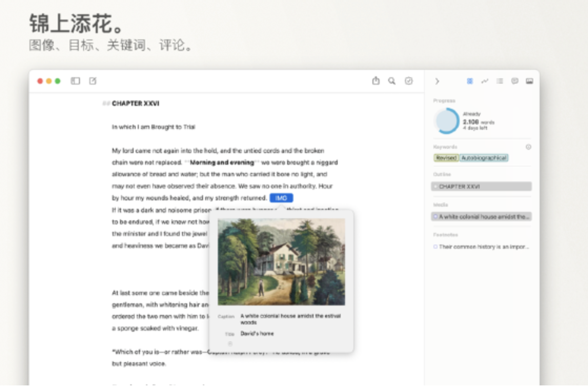Click the 'CHAPTER XXVI' heading in editor
588x387 pixels.
pyautogui.click(x=135, y=103)
